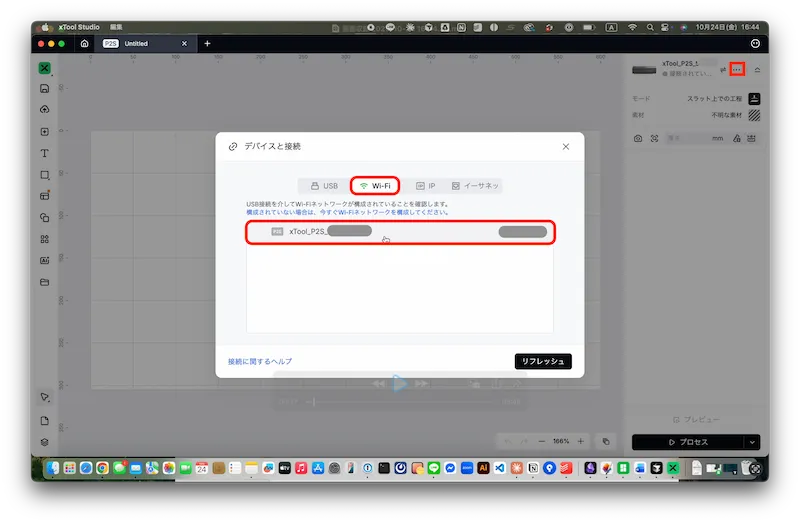Click the home icon in tab bar
Viewport: 800px width, 523px height.
pos(85,44)
